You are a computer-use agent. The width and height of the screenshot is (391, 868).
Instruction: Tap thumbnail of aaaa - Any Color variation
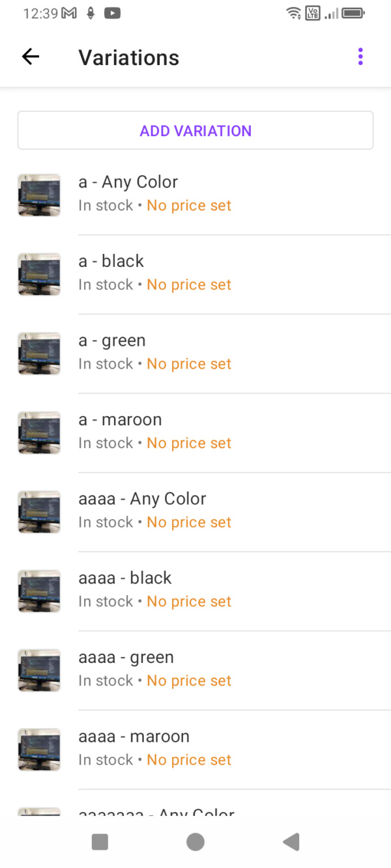tap(39, 512)
